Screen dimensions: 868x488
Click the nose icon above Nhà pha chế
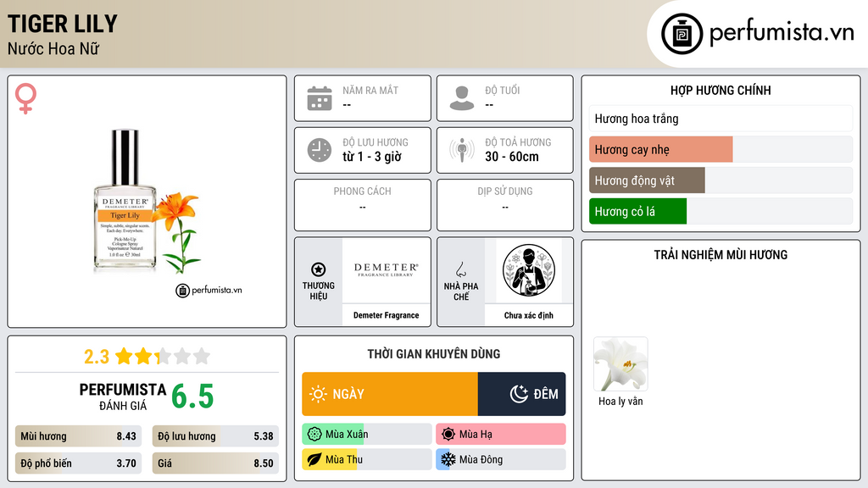coord(460,269)
